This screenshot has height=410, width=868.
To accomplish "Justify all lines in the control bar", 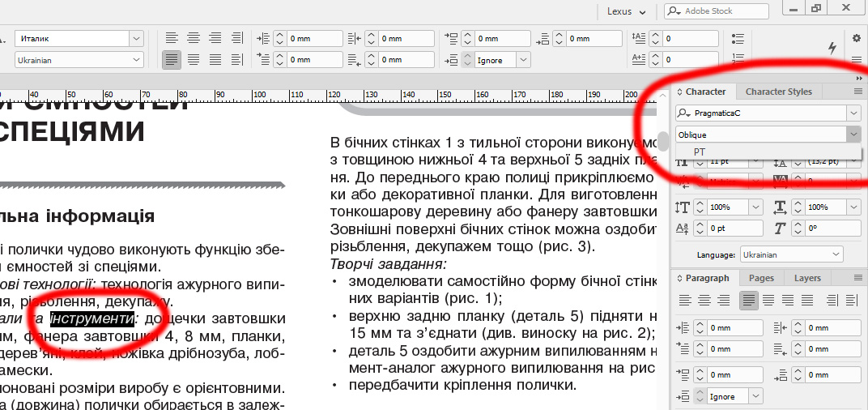I will click(215, 59).
